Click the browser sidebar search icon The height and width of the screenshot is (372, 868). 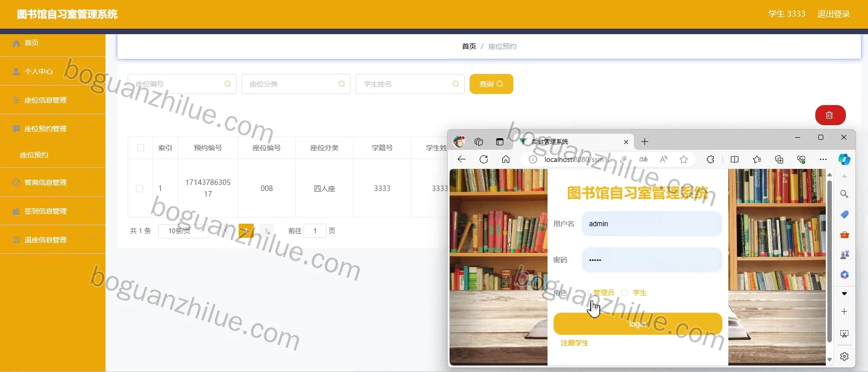click(x=844, y=194)
